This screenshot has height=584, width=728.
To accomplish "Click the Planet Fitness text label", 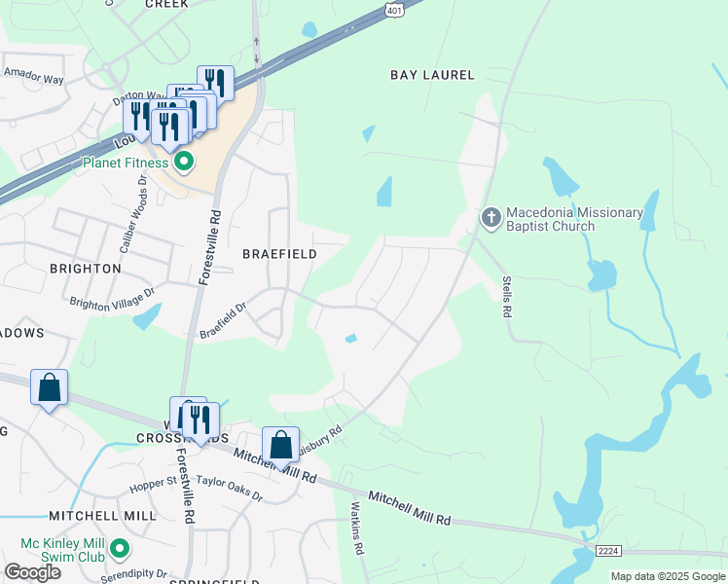I will click(126, 163).
